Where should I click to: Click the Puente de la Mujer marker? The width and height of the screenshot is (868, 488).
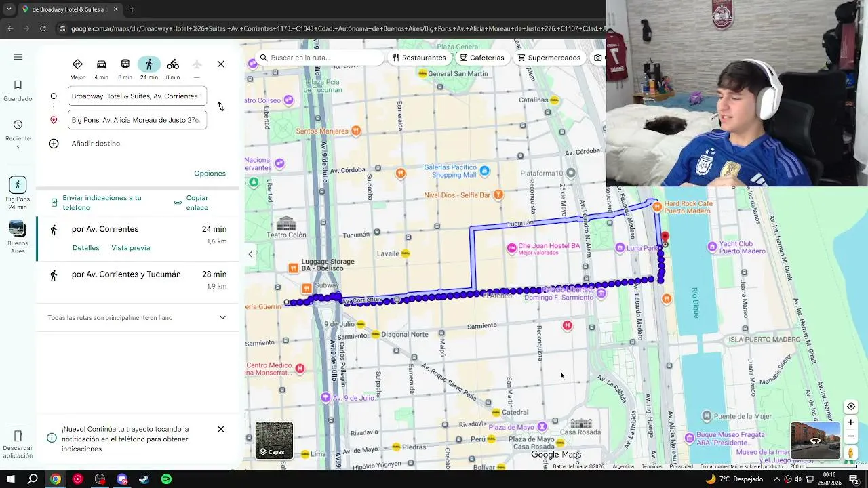[707, 415]
